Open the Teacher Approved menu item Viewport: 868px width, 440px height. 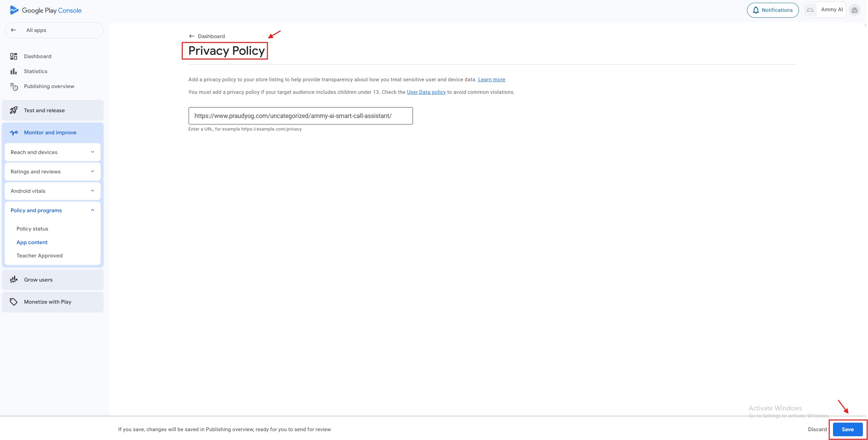pos(39,256)
